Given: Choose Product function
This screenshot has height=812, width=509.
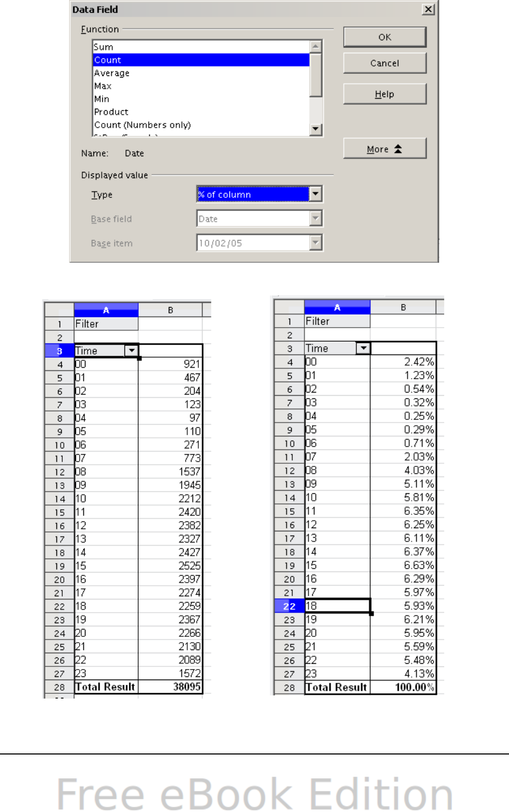Looking at the screenshot, I should coord(200,111).
